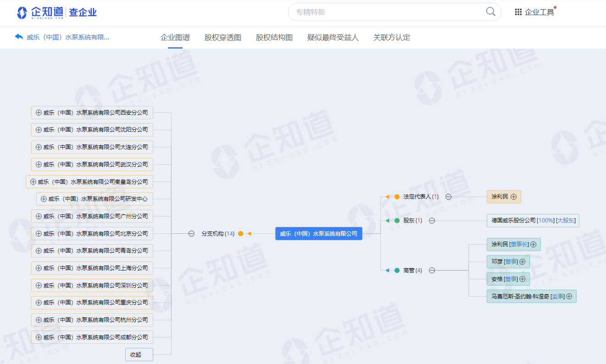Screen dimensions: 606x364
Task: Collapse the 分支机构 (14) group
Action: click(191, 233)
